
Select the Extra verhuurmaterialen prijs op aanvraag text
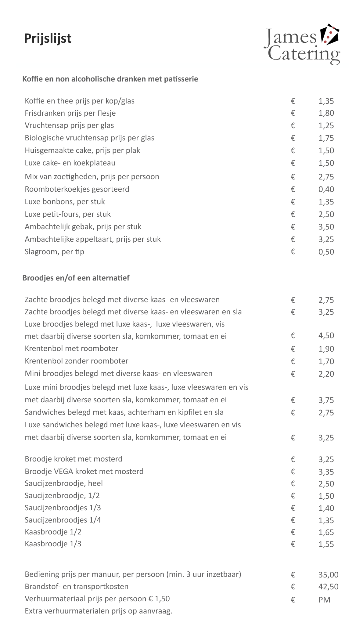point(98,611)
